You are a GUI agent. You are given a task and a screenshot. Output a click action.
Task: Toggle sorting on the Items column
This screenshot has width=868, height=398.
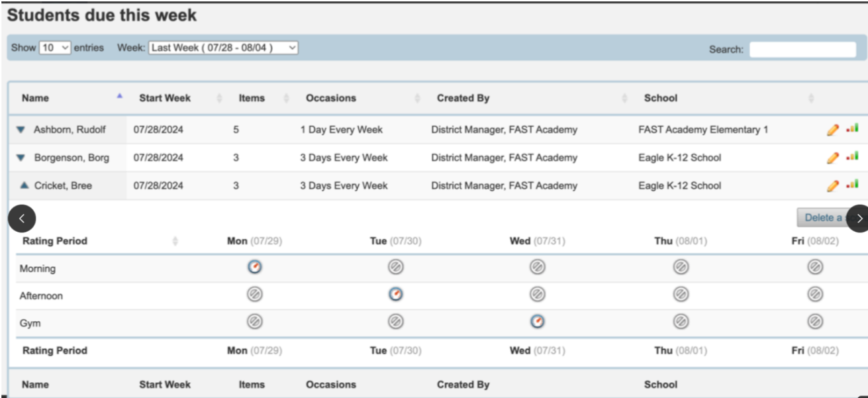pyautogui.click(x=251, y=97)
